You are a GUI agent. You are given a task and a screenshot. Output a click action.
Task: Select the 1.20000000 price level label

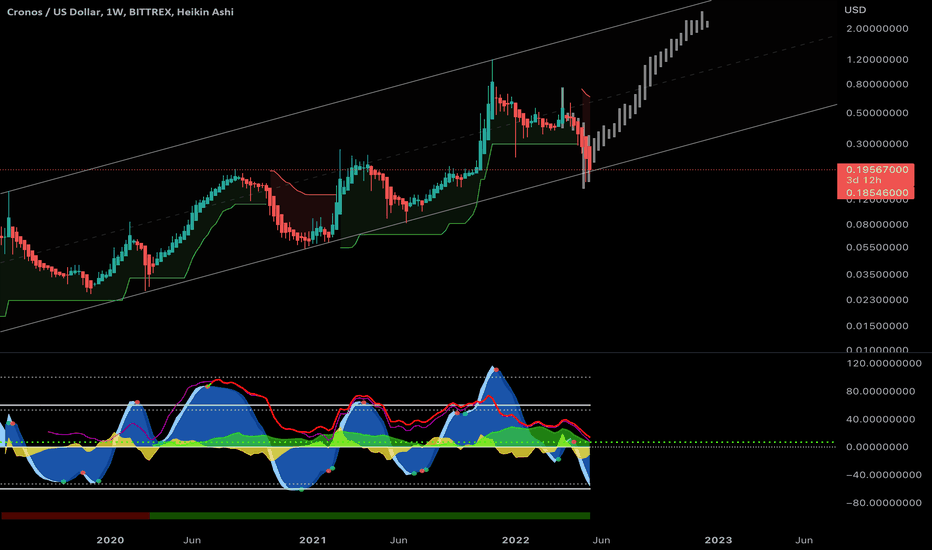(x=877, y=59)
